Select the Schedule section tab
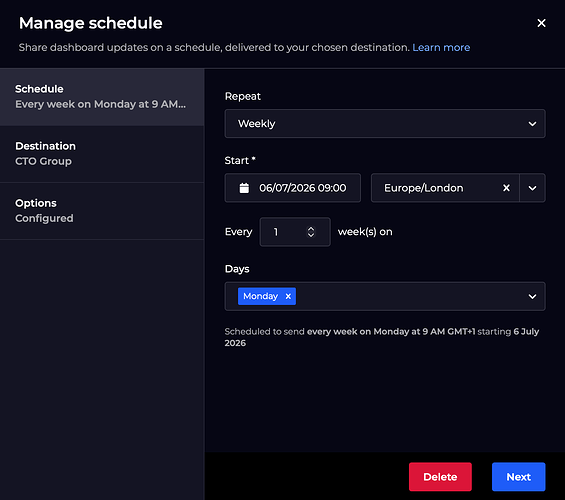This screenshot has height=500, width=565. [102, 97]
